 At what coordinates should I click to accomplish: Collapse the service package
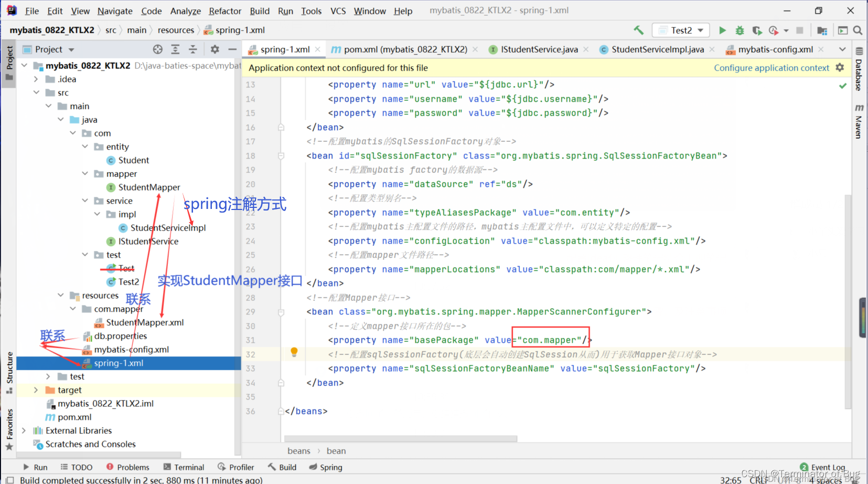click(x=85, y=201)
